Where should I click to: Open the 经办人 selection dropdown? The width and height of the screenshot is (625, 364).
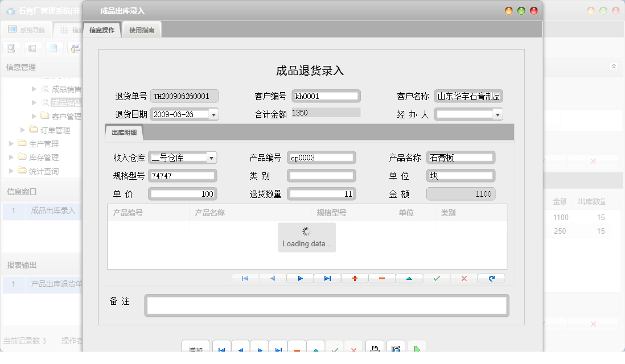(497, 114)
